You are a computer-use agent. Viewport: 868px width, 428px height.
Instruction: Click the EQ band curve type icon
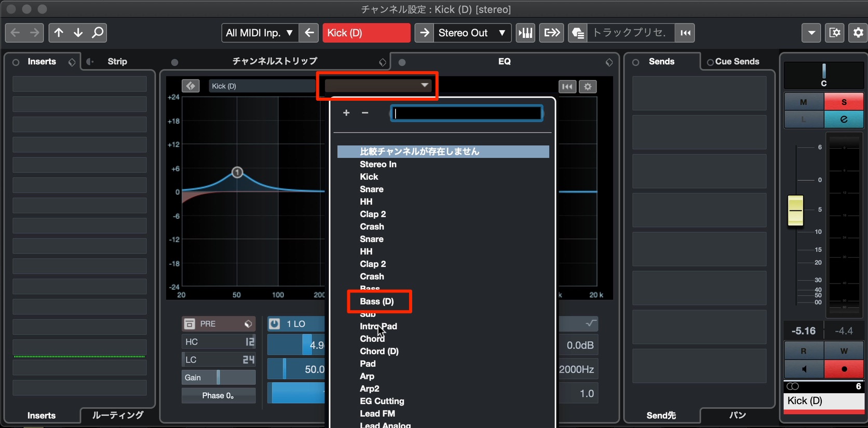click(x=591, y=323)
